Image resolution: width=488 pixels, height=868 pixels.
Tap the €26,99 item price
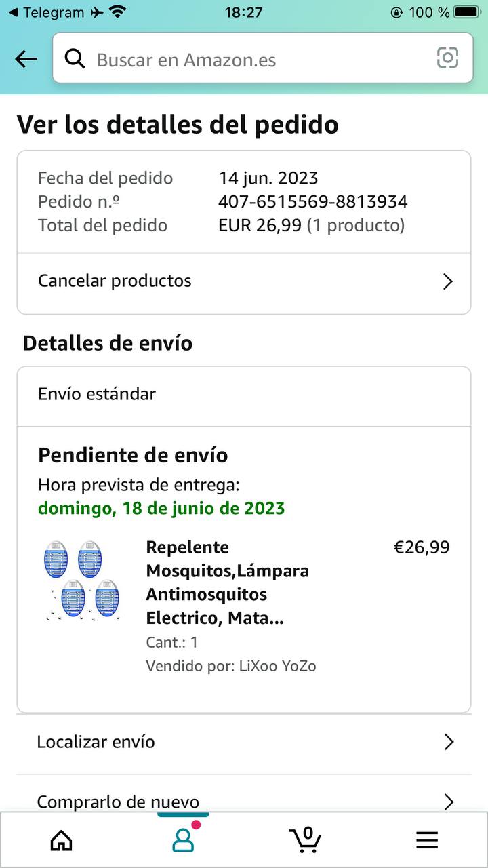click(x=422, y=547)
